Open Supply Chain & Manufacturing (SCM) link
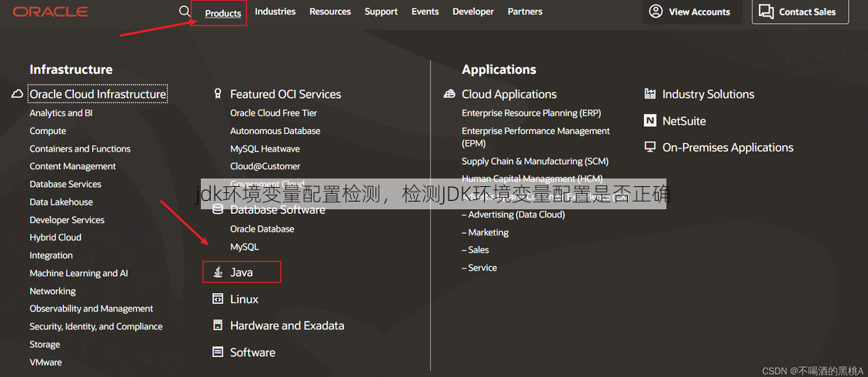868x377 pixels. pos(536,162)
